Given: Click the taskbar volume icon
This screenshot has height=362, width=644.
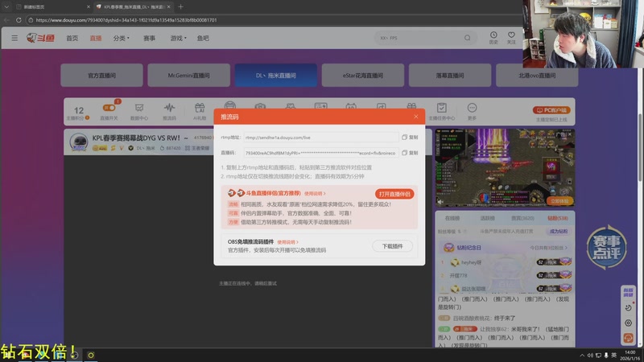Looking at the screenshot, I should tap(590, 356).
